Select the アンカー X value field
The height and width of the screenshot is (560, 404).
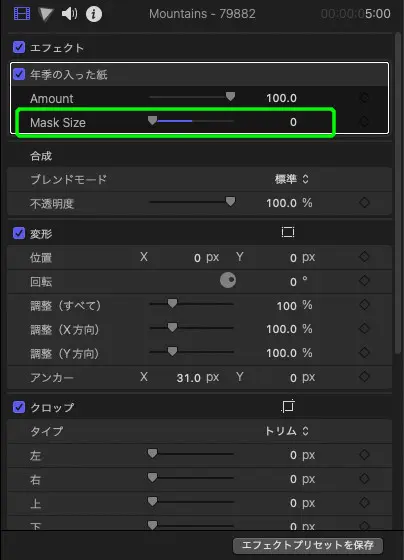pos(189,378)
